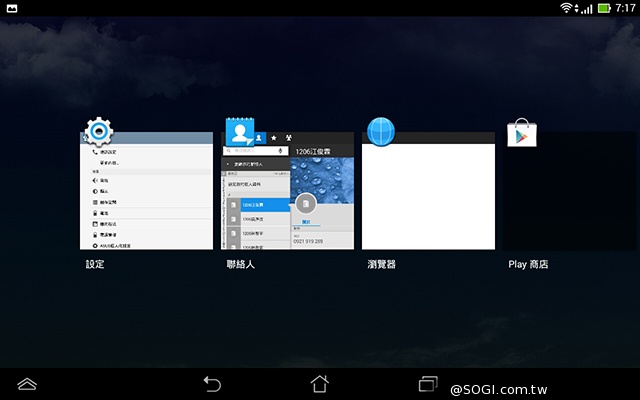Open the Play Store bag icon
Viewport: 640px width, 400px height.
pos(522,132)
